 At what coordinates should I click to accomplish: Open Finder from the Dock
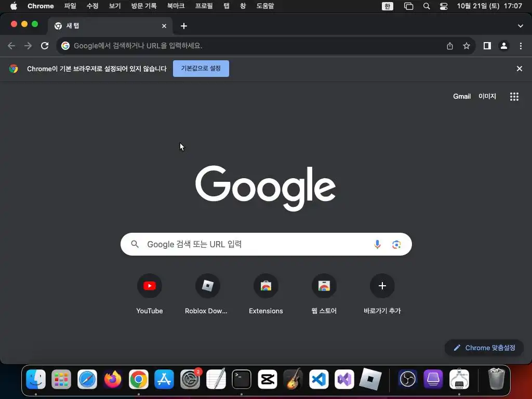36,379
